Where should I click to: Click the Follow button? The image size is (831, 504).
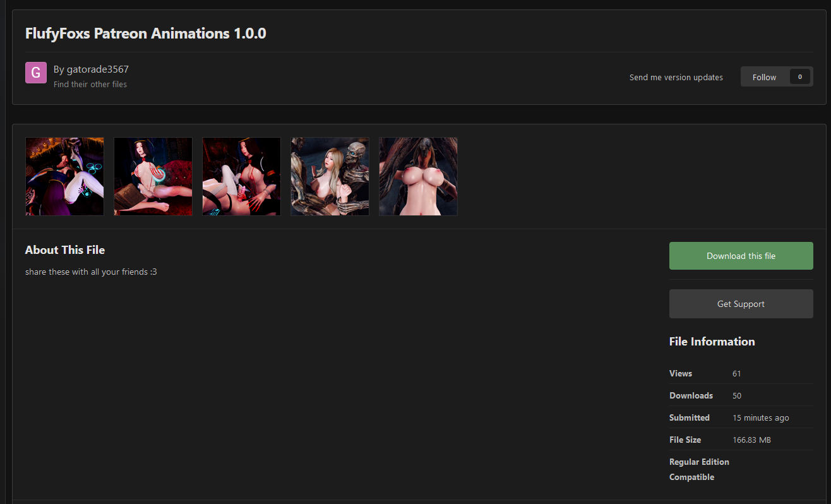(x=764, y=77)
